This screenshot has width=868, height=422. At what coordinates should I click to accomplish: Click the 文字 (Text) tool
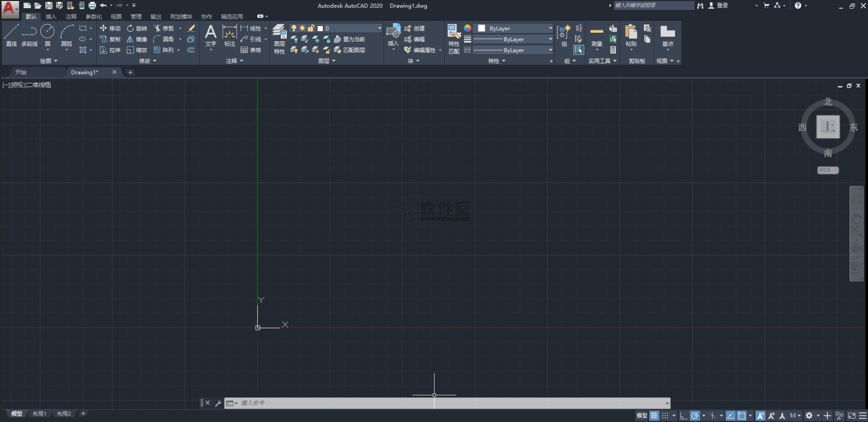tap(210, 35)
